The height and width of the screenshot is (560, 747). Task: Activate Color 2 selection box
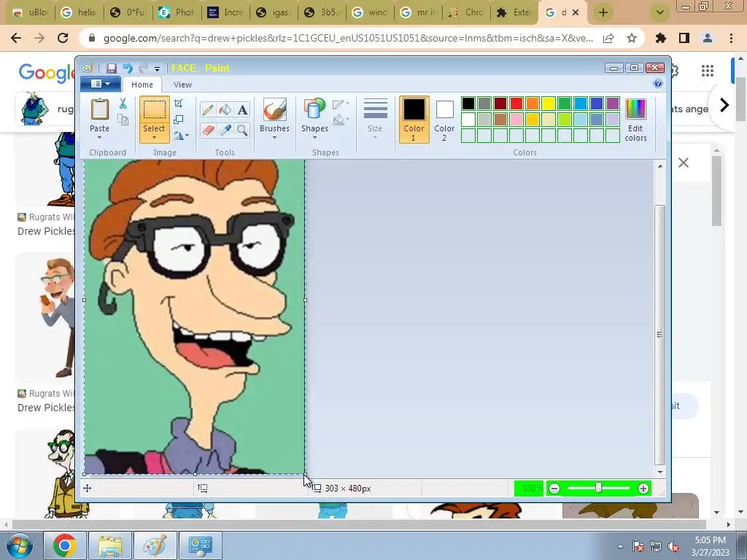[444, 120]
